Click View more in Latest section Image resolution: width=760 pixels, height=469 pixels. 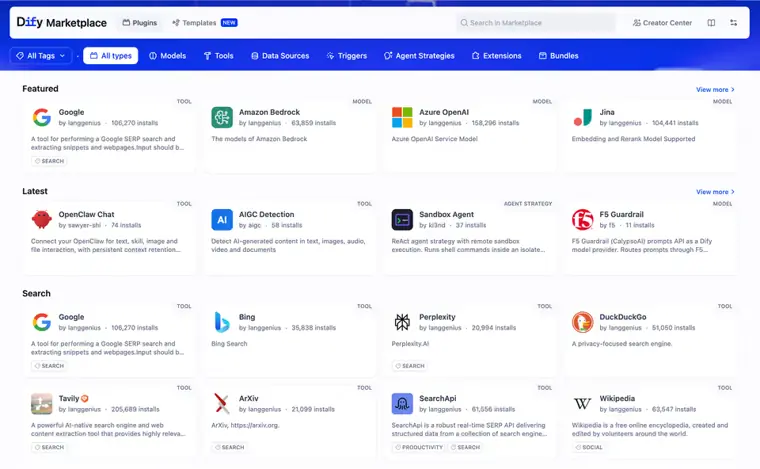715,192
